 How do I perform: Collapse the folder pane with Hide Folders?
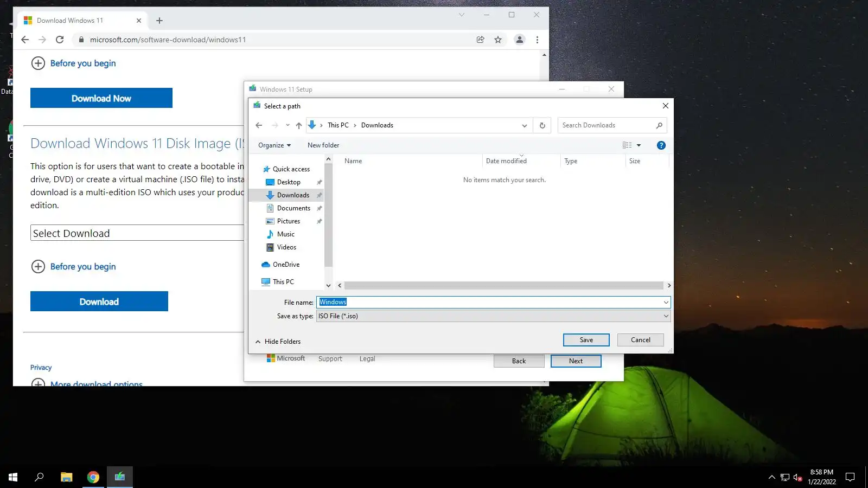click(278, 342)
